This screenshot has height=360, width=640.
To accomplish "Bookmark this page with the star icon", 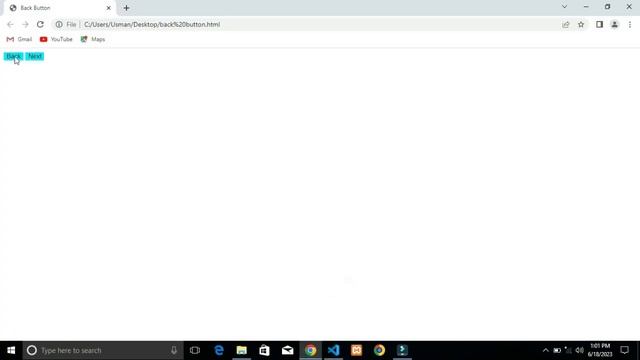I will point(581,24).
